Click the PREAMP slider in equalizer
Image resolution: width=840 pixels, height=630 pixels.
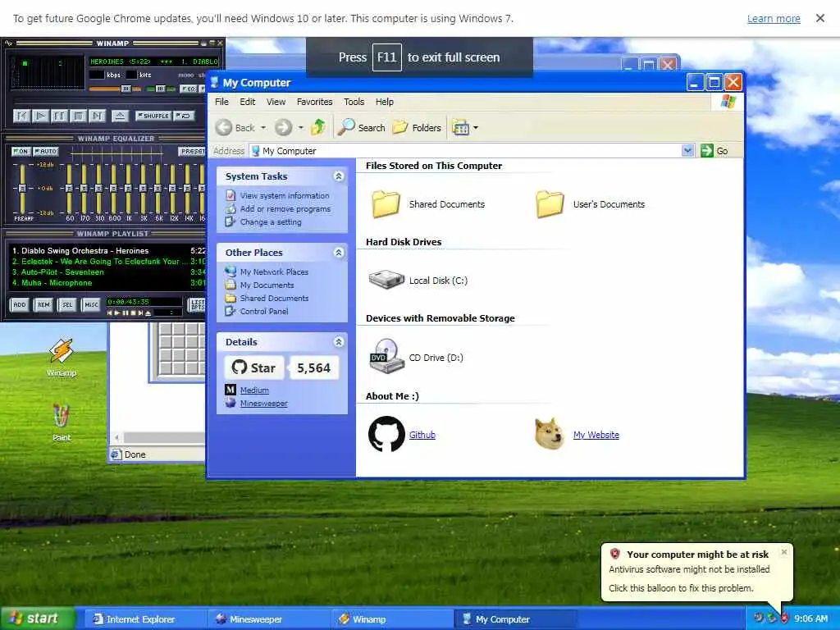tap(22, 189)
